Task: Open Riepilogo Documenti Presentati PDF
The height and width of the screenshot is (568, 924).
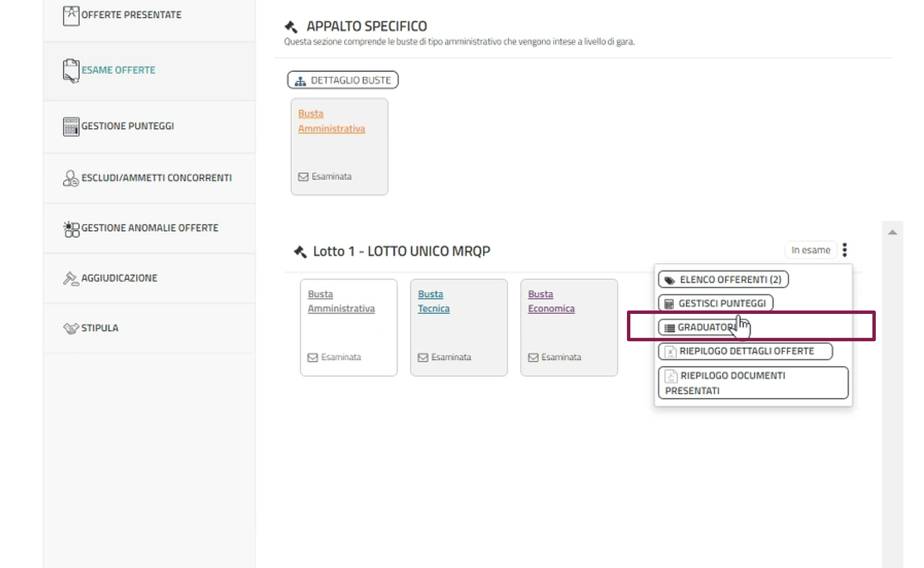Action: tap(752, 383)
